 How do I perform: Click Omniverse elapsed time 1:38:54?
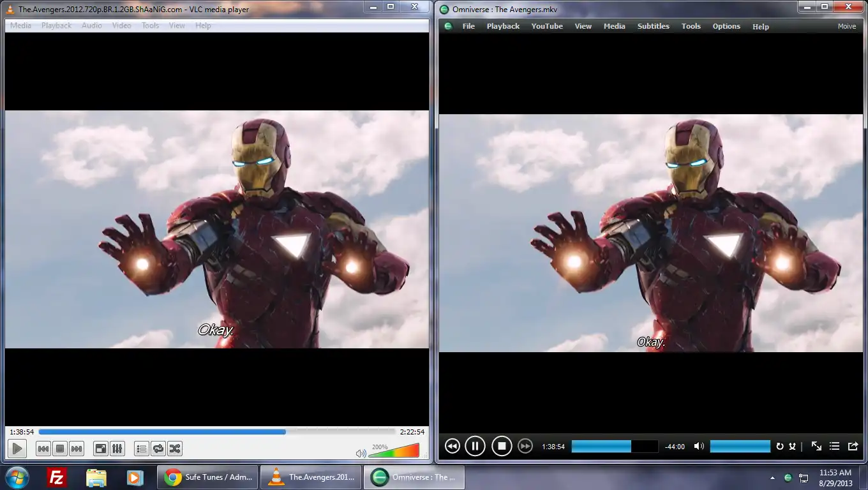tap(553, 447)
